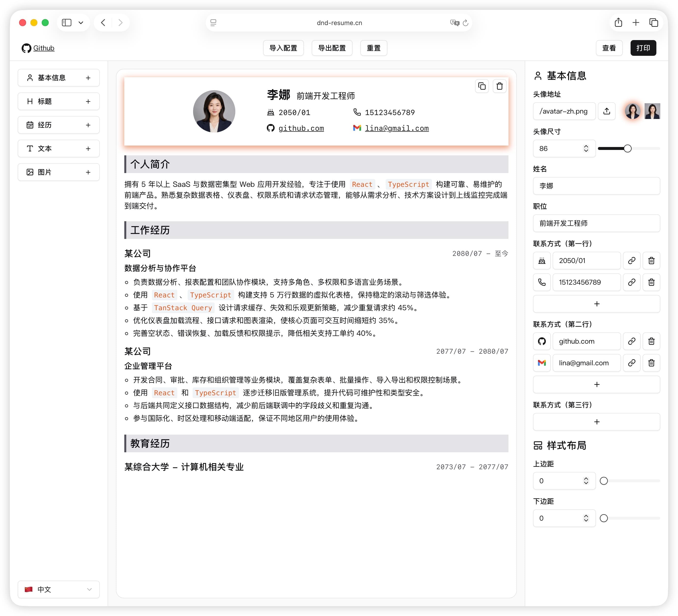Delete the 2050/01 contact row
Screen dimensions: 678x616
[x=651, y=261]
